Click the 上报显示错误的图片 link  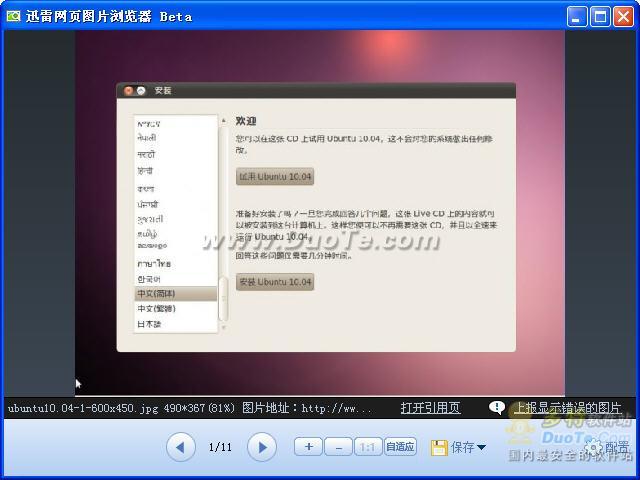click(x=568, y=408)
